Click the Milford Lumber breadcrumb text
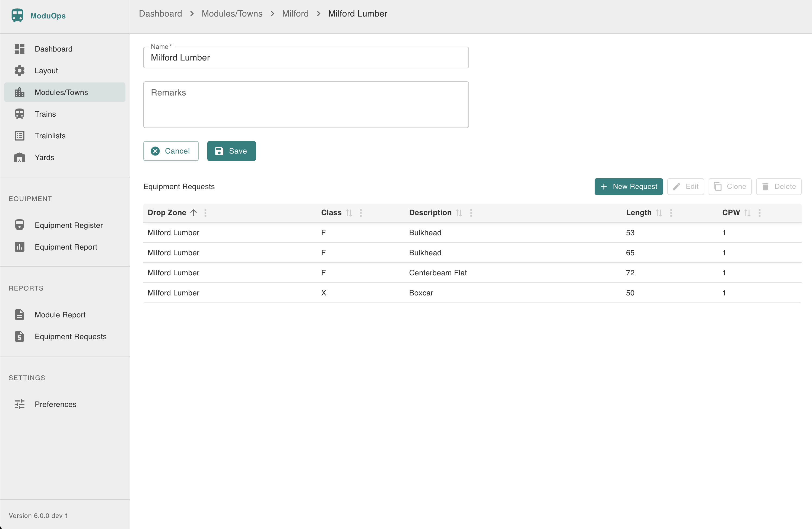The width and height of the screenshot is (812, 529). pyautogui.click(x=357, y=14)
